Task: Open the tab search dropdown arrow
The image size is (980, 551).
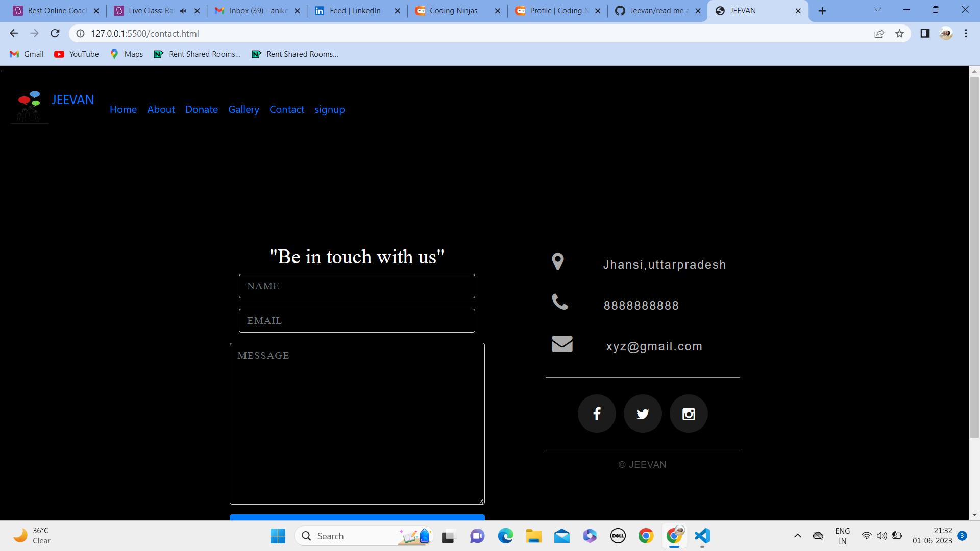Action: [x=877, y=9]
